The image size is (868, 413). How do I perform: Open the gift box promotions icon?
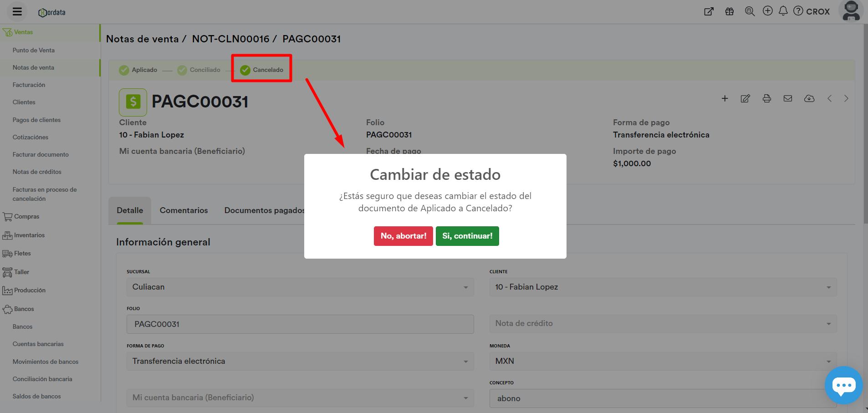(729, 11)
